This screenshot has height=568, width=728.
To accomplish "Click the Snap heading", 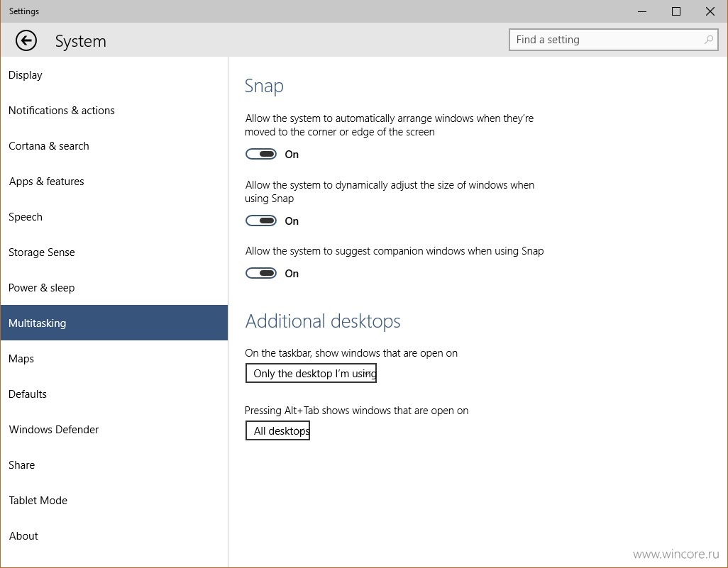I will (x=264, y=86).
